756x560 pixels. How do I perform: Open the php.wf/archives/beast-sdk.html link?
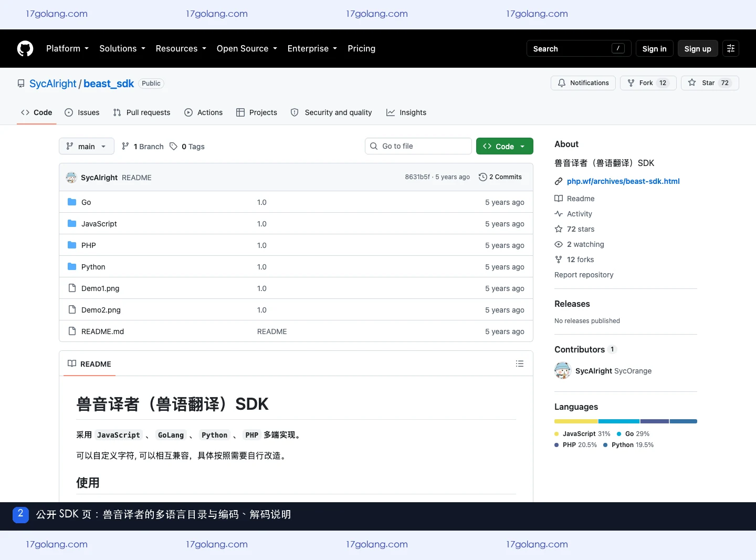coord(623,181)
